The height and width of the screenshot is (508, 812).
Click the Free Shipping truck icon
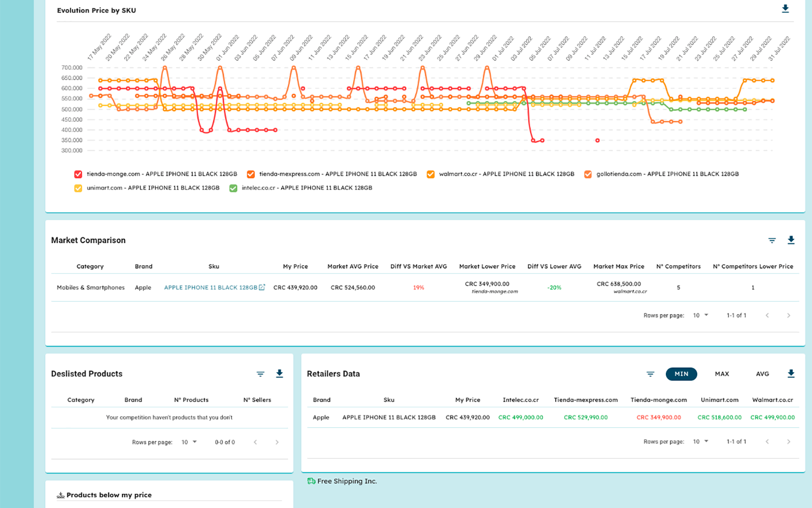click(x=311, y=481)
